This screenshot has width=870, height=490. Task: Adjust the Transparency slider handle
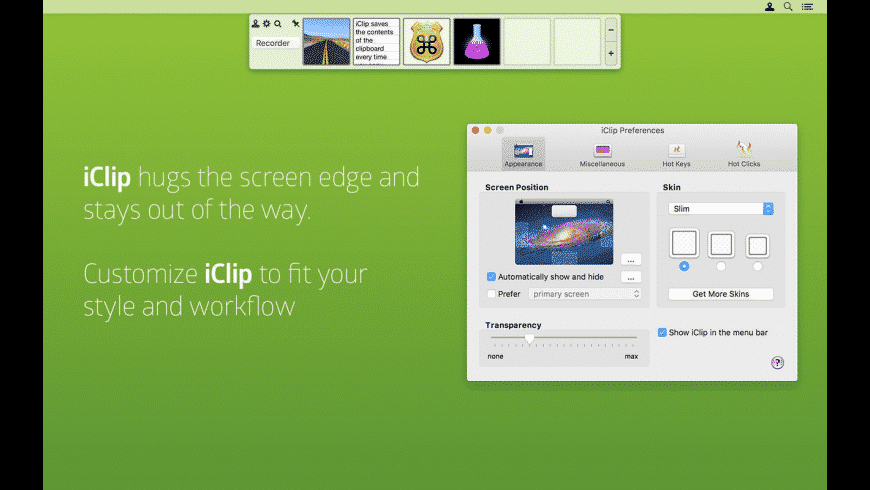529,339
